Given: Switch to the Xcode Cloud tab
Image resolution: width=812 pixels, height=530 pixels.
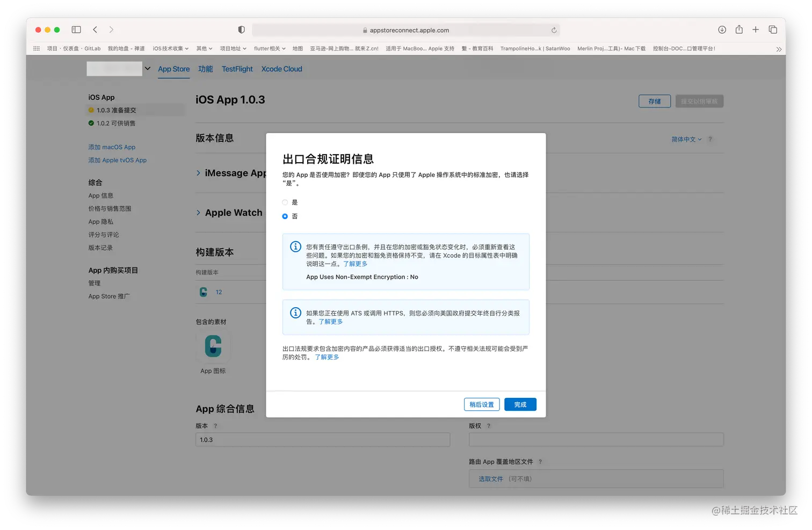Looking at the screenshot, I should coord(281,69).
